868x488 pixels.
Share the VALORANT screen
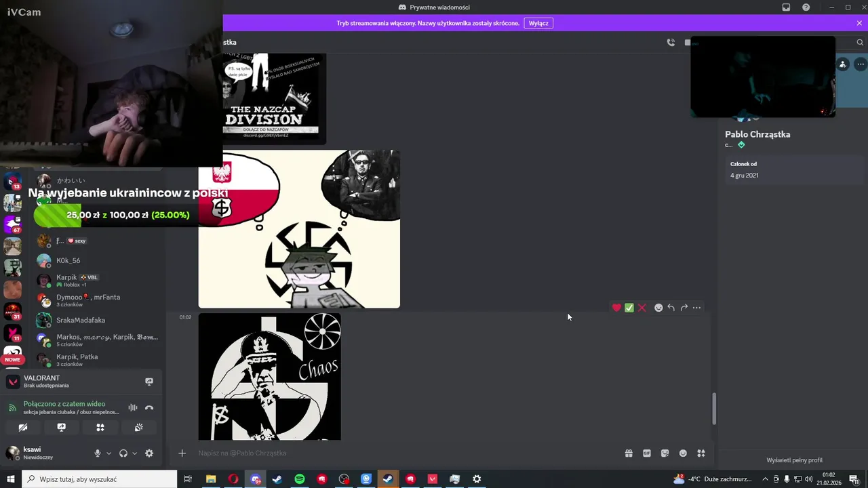tap(149, 382)
